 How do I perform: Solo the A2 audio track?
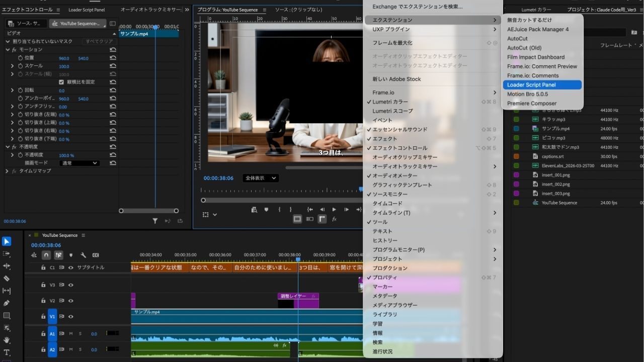pyautogui.click(x=79, y=349)
